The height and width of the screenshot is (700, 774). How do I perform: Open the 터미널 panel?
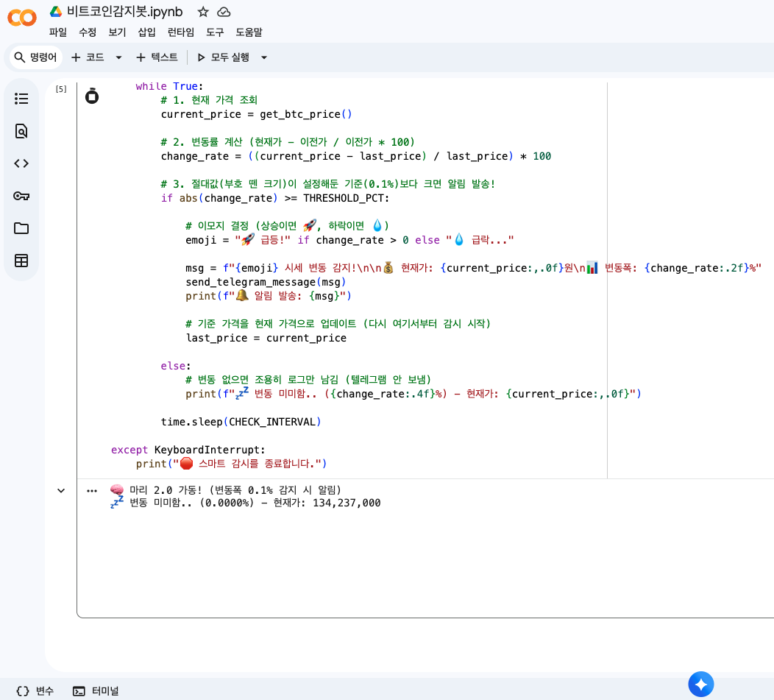[x=96, y=690]
